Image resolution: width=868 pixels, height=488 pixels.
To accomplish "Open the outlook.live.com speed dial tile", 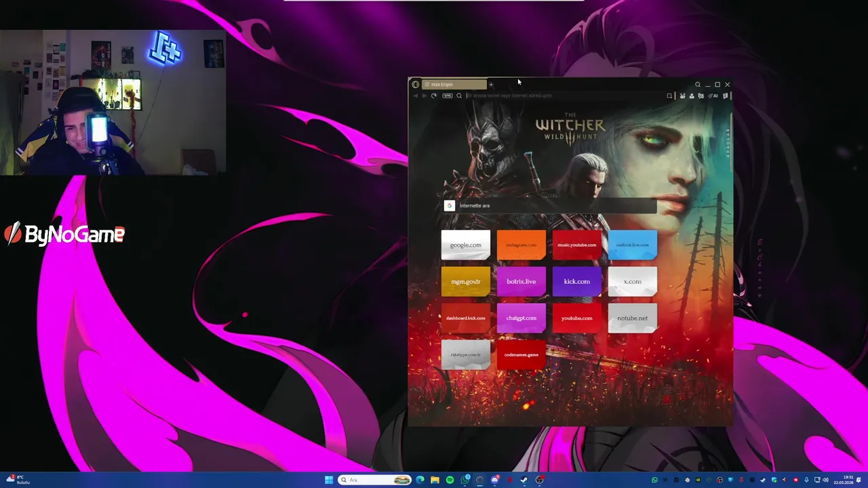I will (633, 245).
